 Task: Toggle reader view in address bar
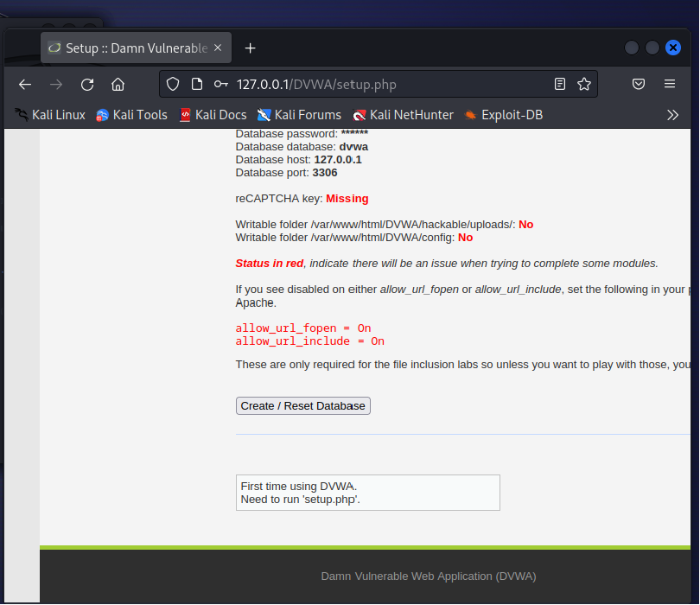tap(560, 84)
